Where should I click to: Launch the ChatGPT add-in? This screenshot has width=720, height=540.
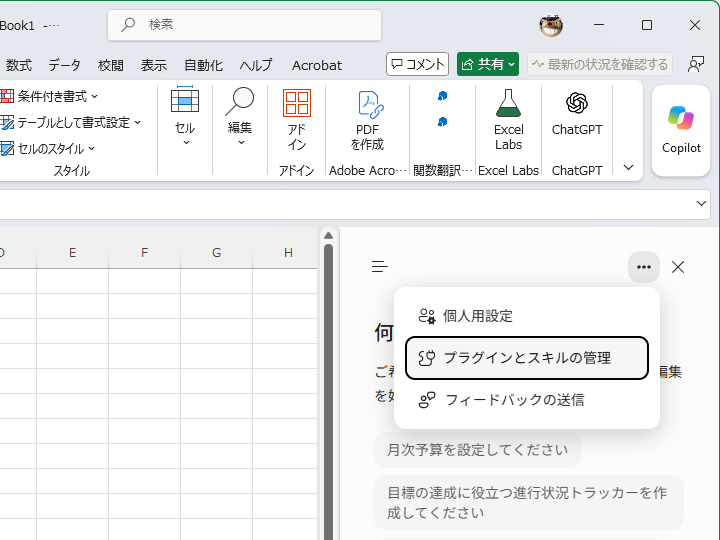[x=577, y=114]
